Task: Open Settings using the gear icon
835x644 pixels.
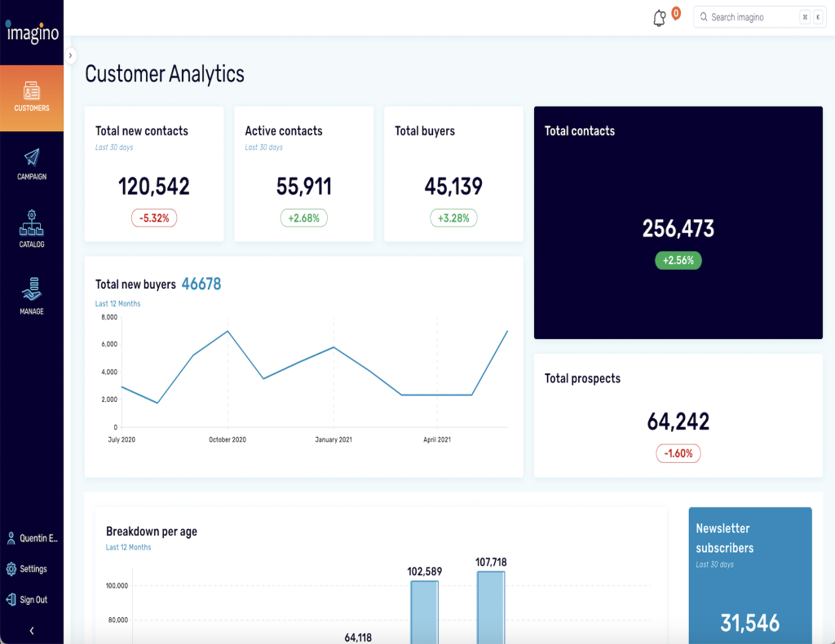Action: pos(13,568)
